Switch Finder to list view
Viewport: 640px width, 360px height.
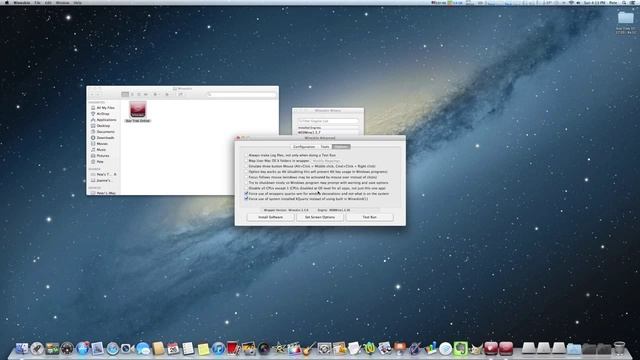pos(132,94)
